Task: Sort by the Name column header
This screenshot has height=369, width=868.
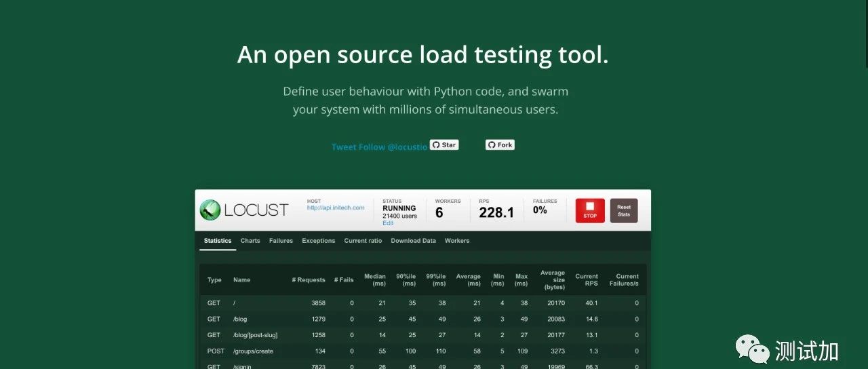Action: (241, 280)
